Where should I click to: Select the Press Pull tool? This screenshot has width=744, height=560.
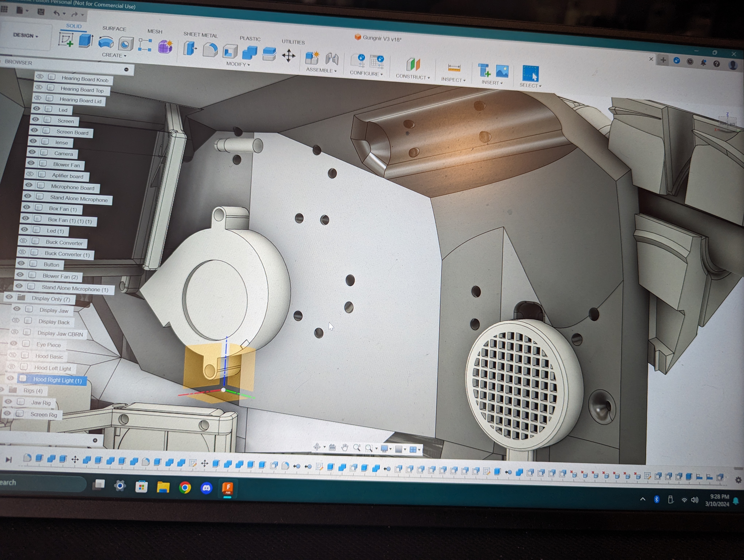point(190,49)
